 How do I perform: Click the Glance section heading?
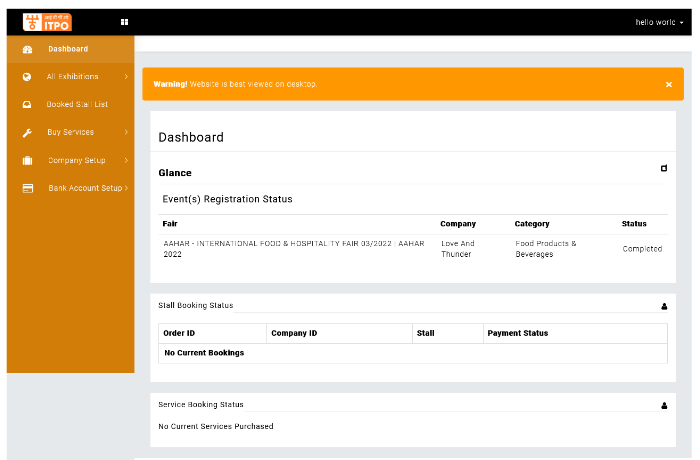[175, 173]
